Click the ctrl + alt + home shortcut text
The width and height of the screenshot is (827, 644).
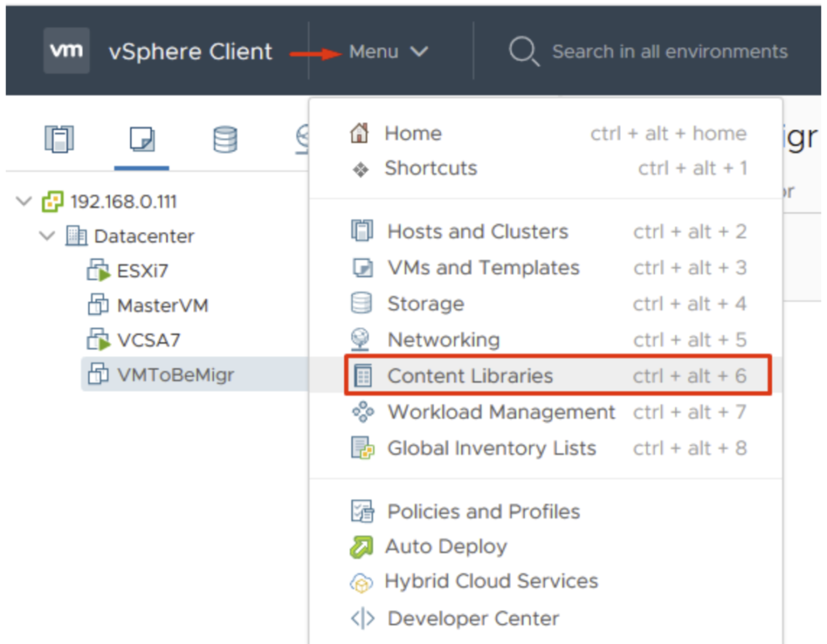(x=668, y=134)
